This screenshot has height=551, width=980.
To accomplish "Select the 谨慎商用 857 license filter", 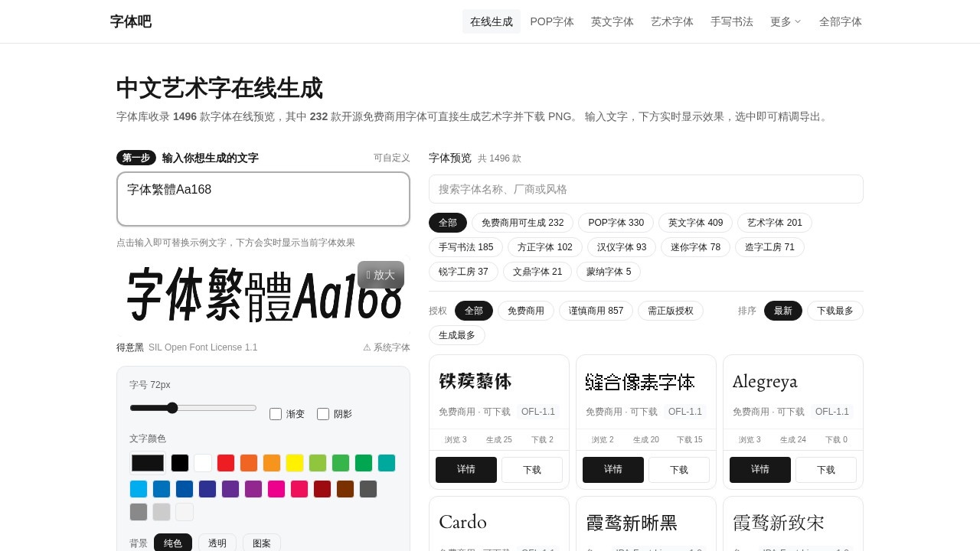I will [x=596, y=311].
